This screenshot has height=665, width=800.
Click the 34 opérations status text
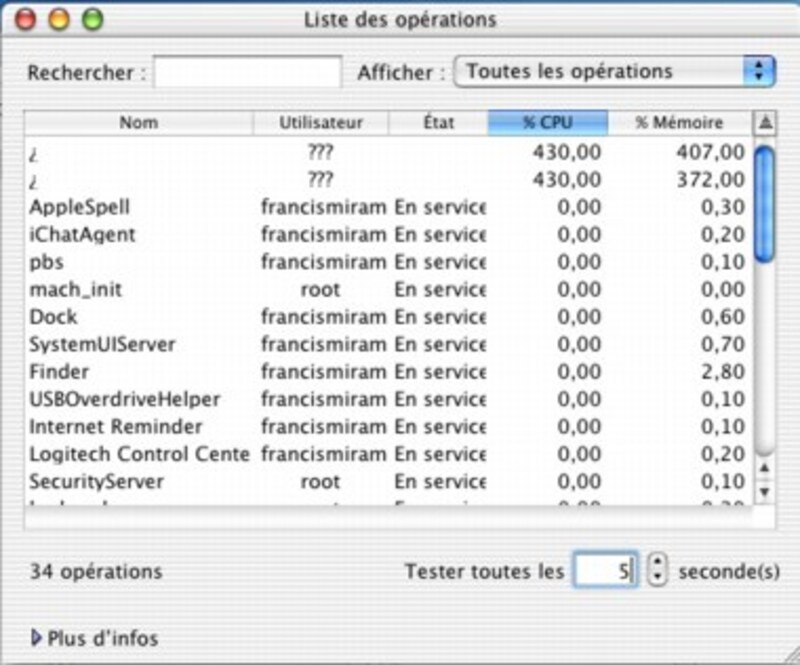96,571
